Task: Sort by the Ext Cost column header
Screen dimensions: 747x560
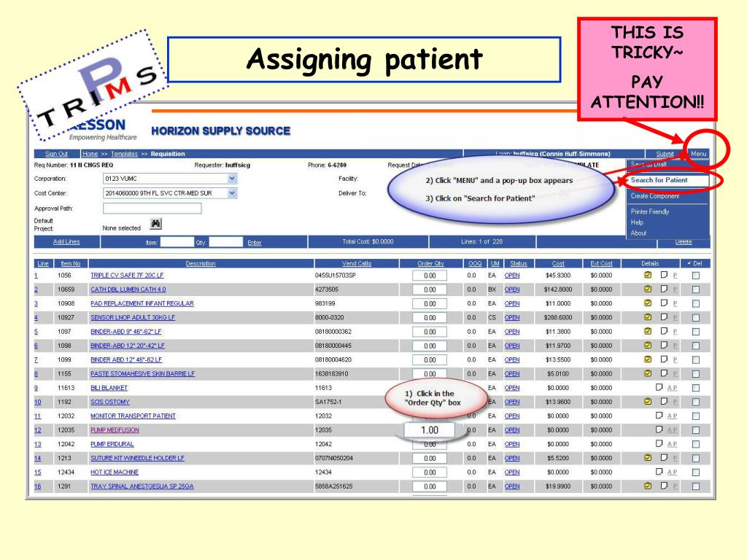Action: (601, 263)
